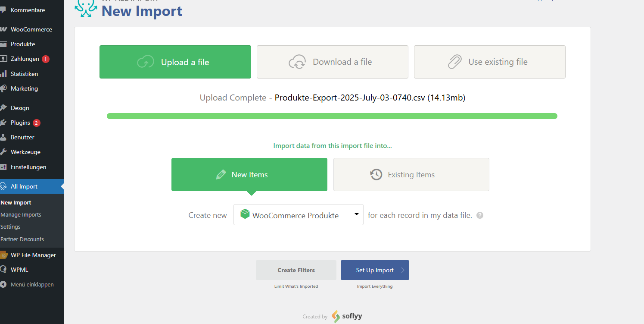Open Benutzer menu item
The width and height of the screenshot is (644, 324).
pos(32,137)
